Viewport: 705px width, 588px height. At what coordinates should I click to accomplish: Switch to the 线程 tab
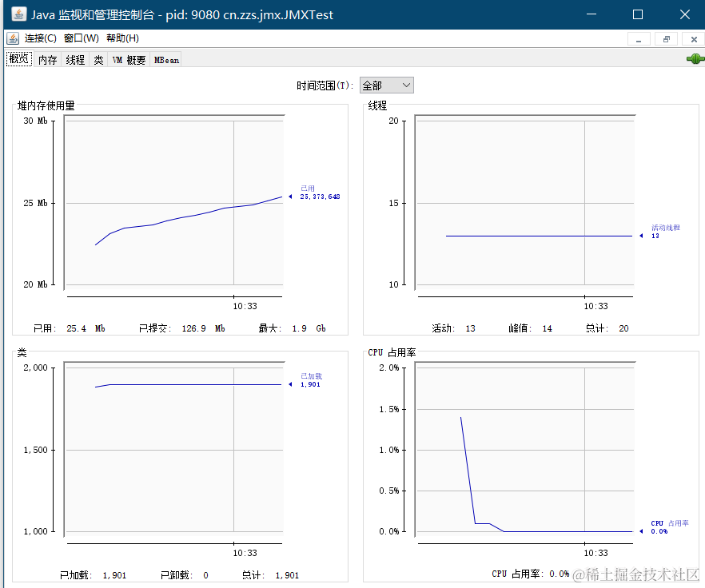(x=75, y=60)
